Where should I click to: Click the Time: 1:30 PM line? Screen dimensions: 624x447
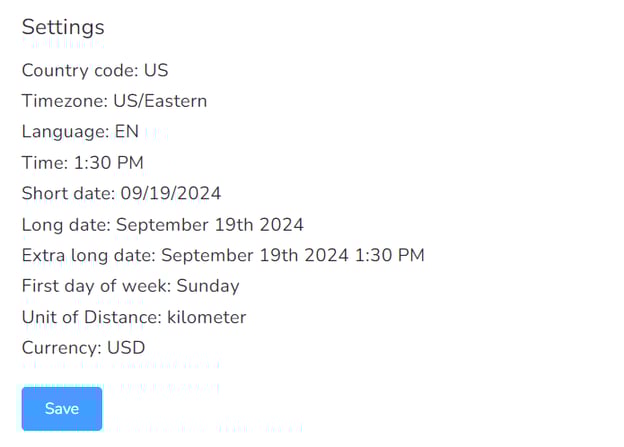pos(83,163)
